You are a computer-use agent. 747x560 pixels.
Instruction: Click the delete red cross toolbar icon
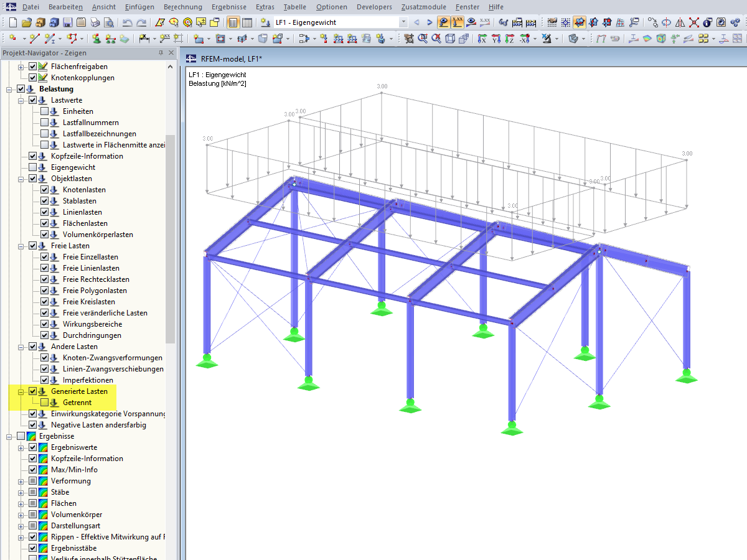click(694, 22)
